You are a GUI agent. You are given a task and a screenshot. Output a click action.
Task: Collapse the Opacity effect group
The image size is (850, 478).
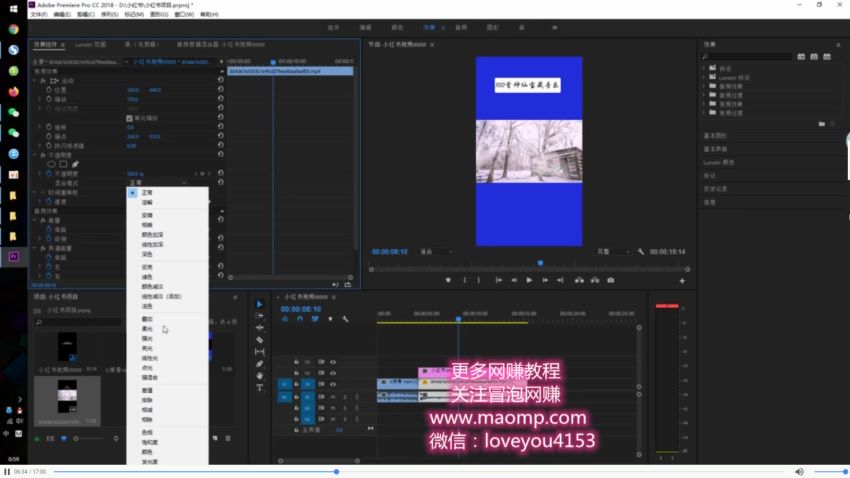[35, 155]
